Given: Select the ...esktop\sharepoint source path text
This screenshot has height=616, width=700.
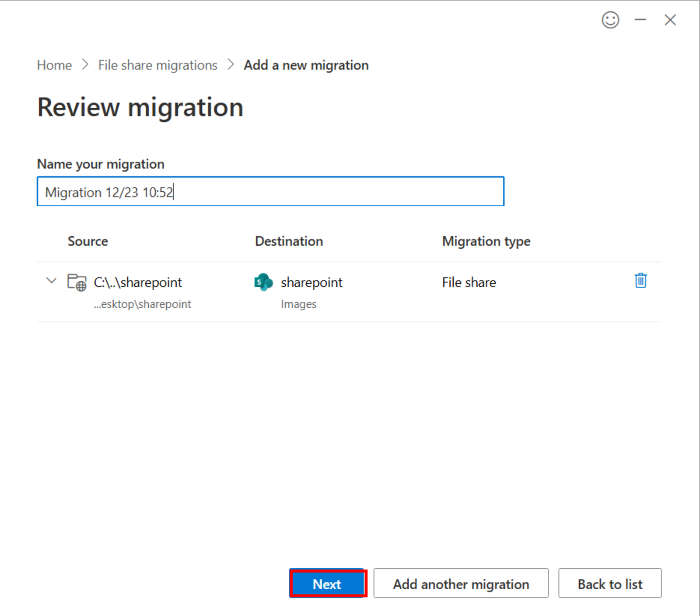Looking at the screenshot, I should 142,304.
